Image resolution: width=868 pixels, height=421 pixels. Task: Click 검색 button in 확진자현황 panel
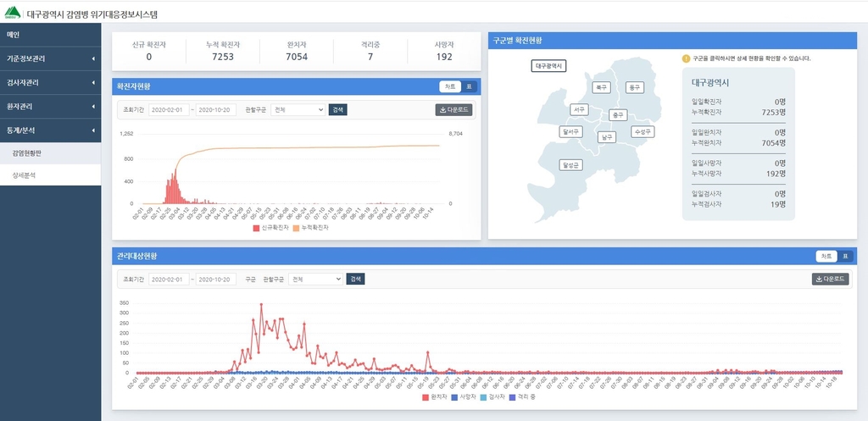[337, 109]
